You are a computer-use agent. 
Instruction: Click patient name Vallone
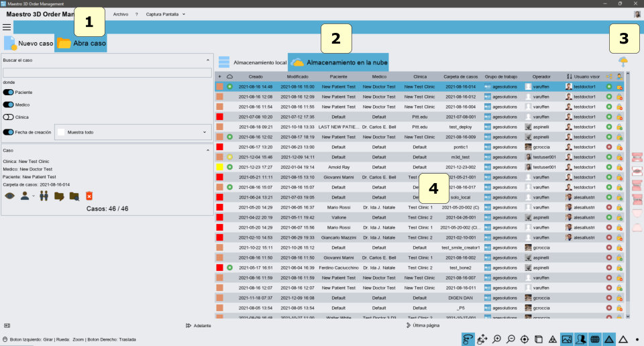[x=338, y=217]
